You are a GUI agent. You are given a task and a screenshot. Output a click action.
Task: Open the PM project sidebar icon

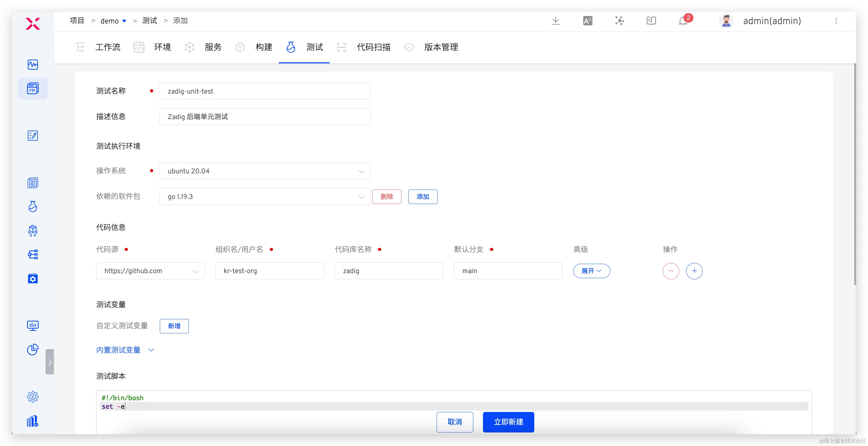point(33,89)
